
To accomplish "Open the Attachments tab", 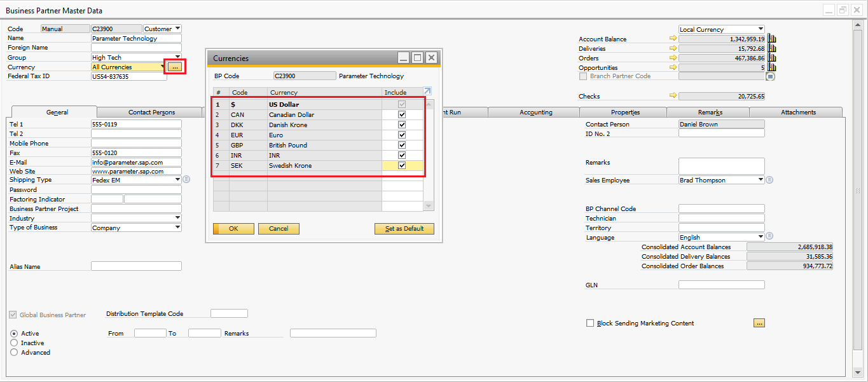I will pyautogui.click(x=798, y=113).
